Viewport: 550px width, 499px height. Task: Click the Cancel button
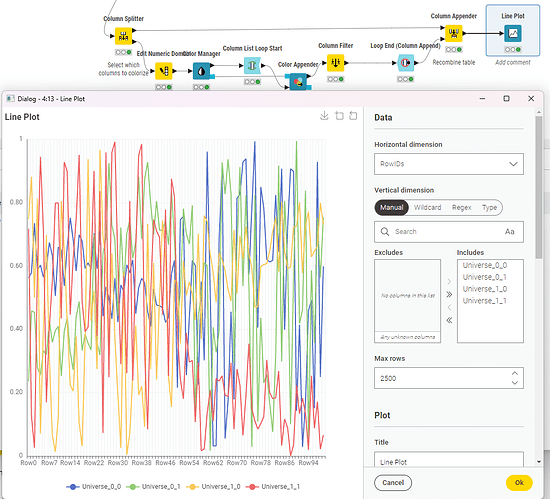coord(393,483)
